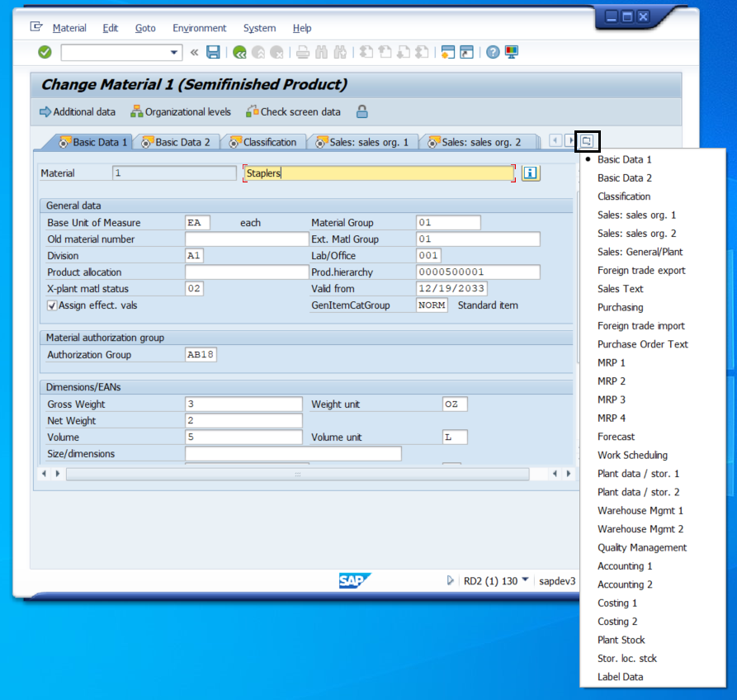
Task: Choose Sales: General/Plant from the tab list
Action: point(640,252)
